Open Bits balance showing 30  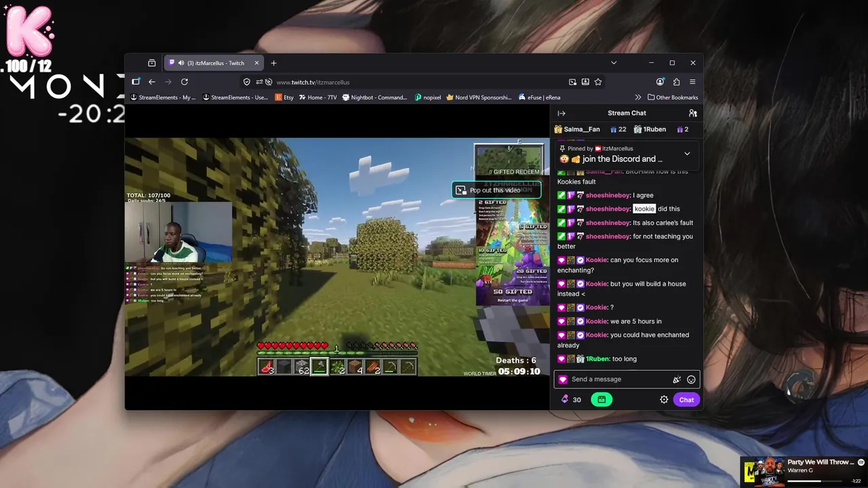(x=570, y=400)
